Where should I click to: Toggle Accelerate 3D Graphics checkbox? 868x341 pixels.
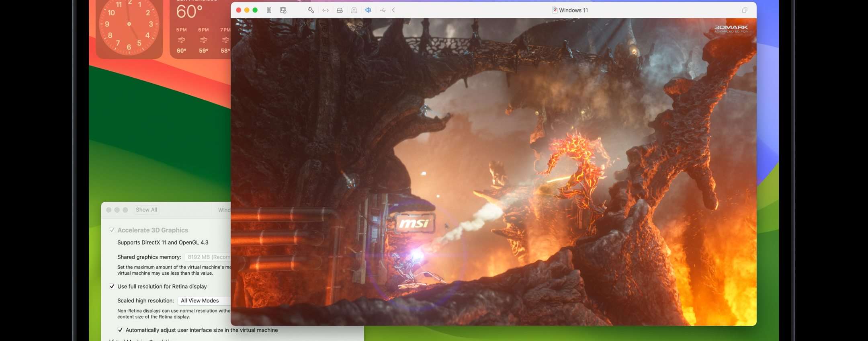(112, 230)
